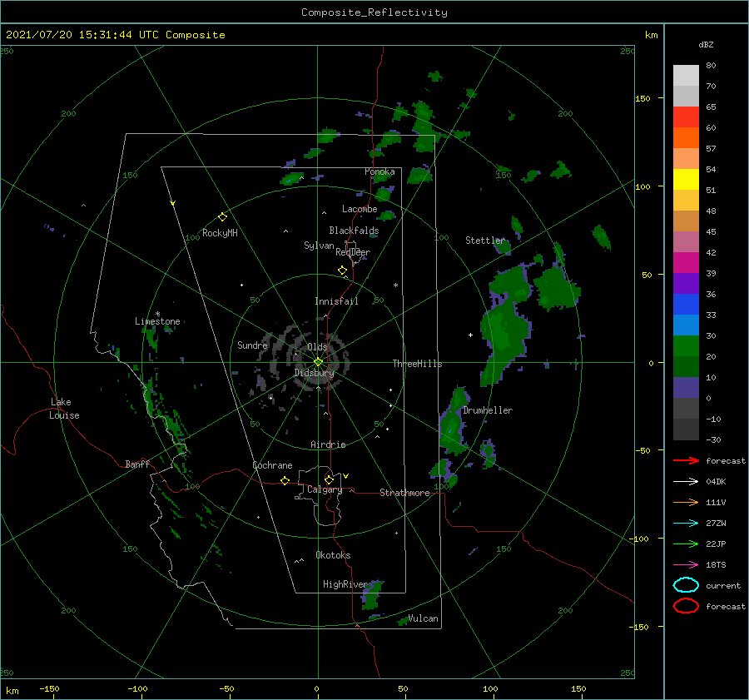Screen dimensions: 749x700
Task: Click the Blackfalds town label
Action: 354,231
